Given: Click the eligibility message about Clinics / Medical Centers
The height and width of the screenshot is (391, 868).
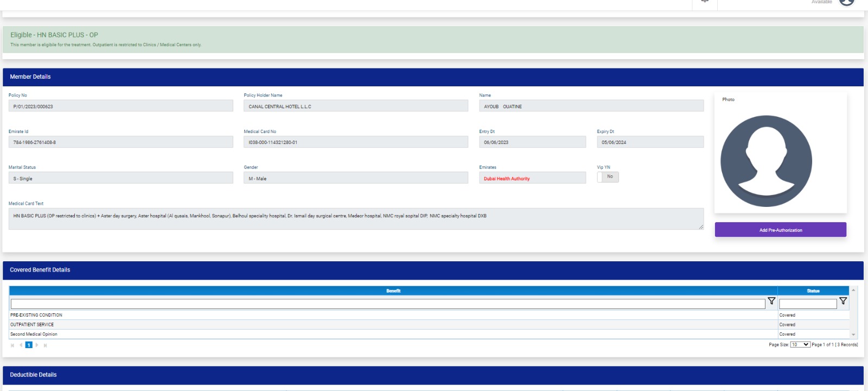Looking at the screenshot, I should 106,45.
